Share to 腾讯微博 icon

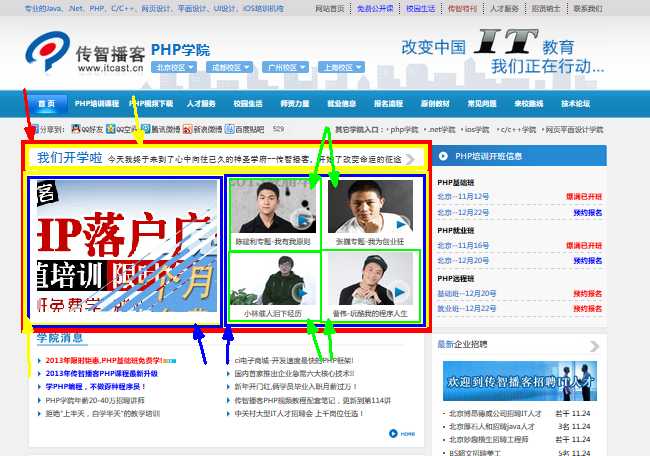(x=146, y=129)
